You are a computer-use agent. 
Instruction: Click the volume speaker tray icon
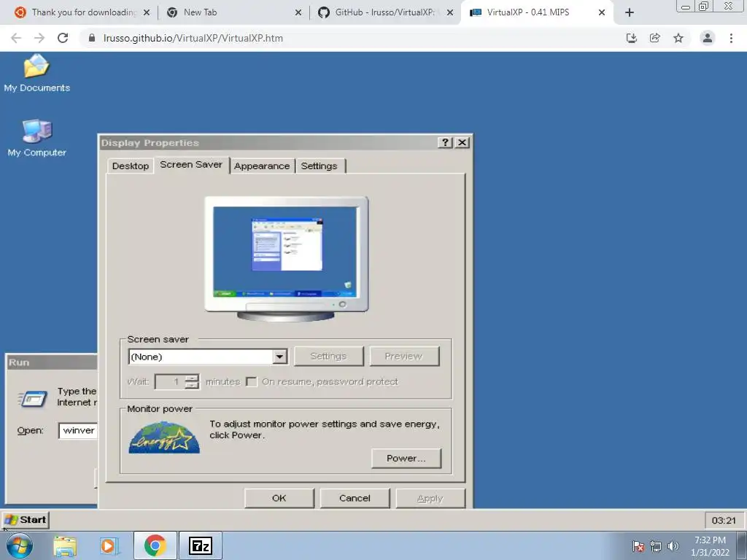(673, 546)
